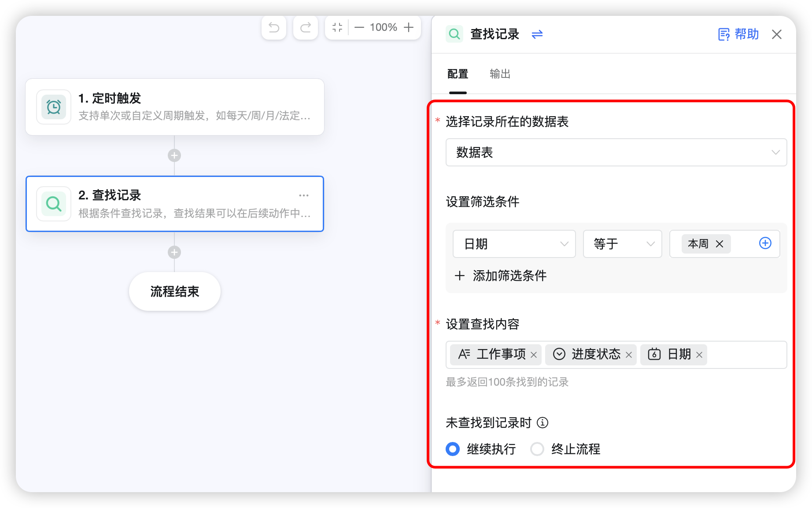Open the 数据表 table dropdown
The width and height of the screenshot is (812, 508).
pos(616,152)
